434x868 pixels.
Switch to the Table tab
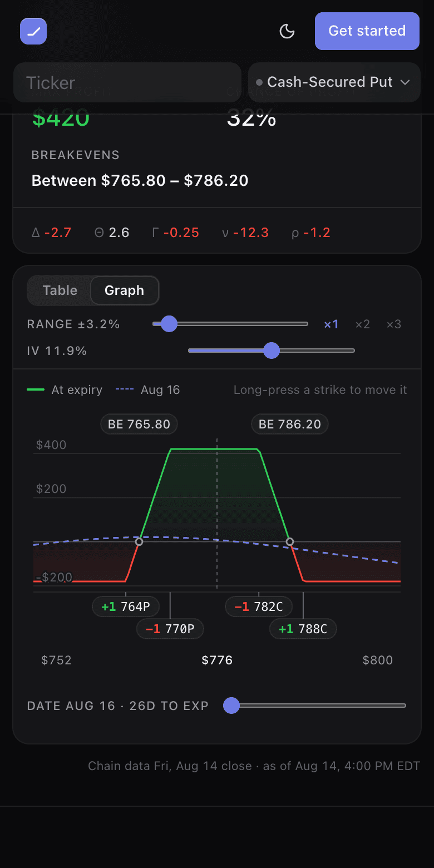click(60, 290)
